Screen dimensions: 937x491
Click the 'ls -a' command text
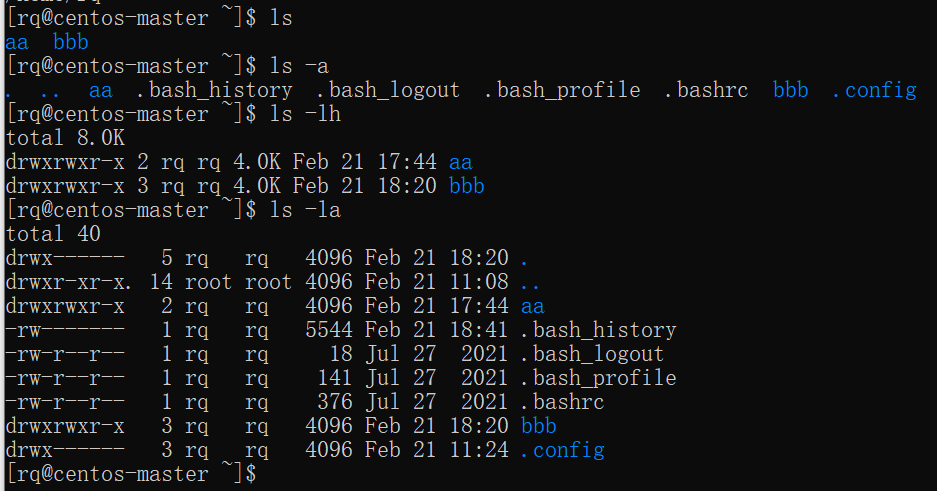click(x=299, y=66)
